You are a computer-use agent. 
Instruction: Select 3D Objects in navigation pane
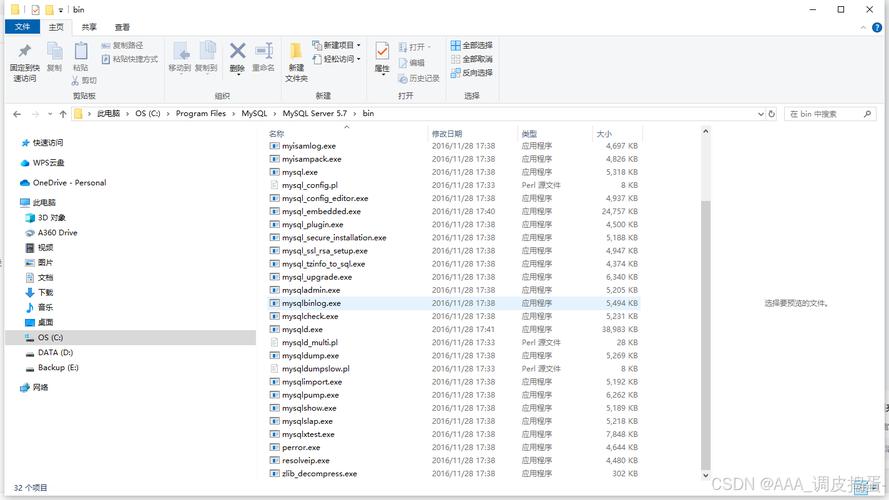point(45,218)
